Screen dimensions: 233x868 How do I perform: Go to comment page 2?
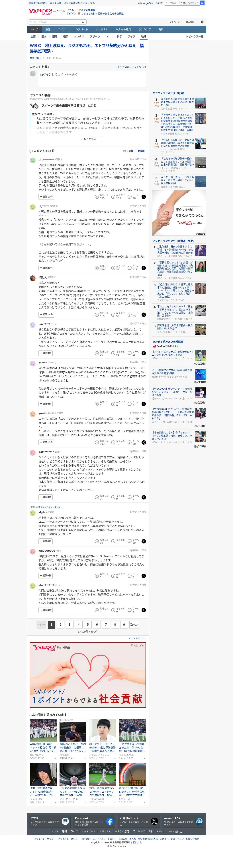tap(61, 625)
